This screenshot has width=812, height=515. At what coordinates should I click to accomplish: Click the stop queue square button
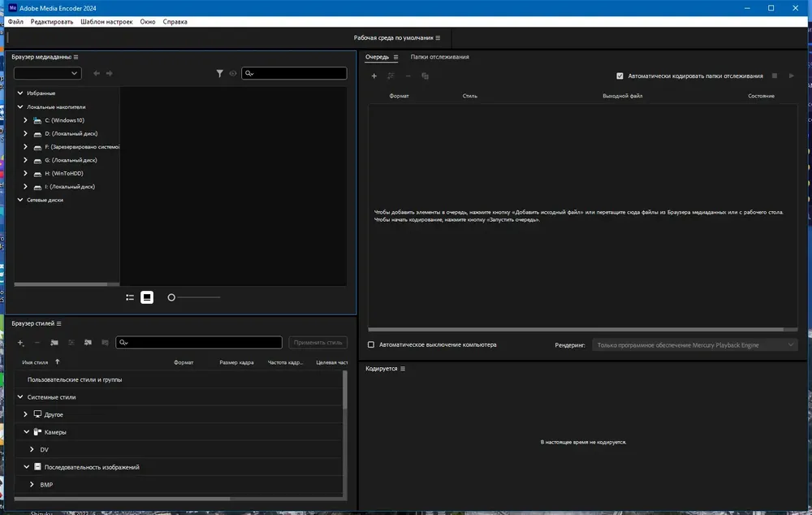coord(775,76)
